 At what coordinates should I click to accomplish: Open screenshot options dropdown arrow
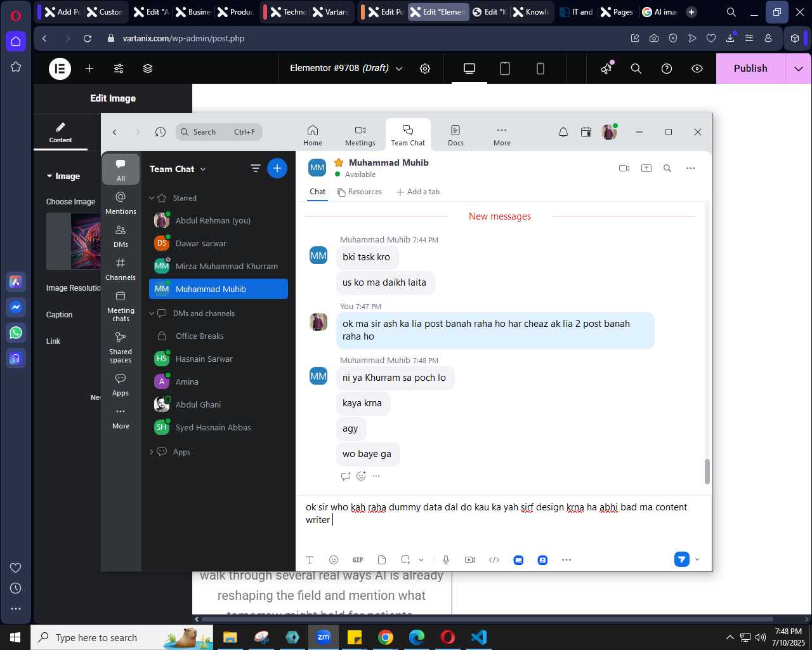[x=421, y=560]
